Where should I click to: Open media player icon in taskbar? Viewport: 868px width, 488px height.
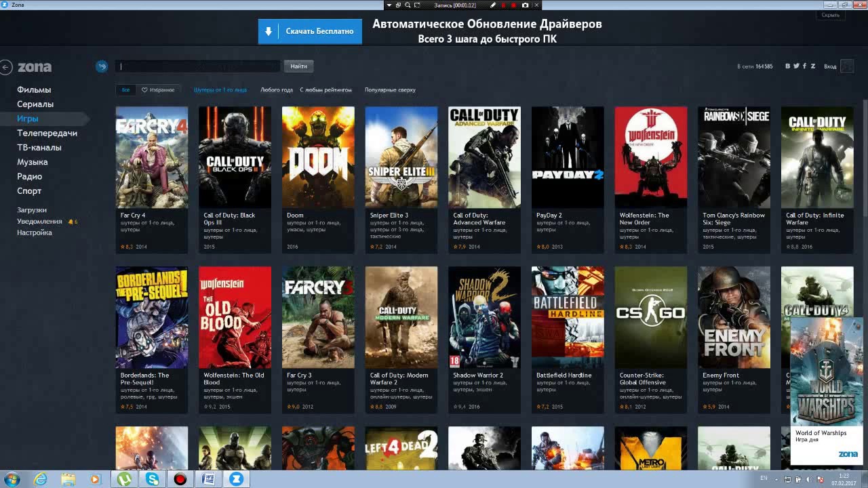(95, 479)
